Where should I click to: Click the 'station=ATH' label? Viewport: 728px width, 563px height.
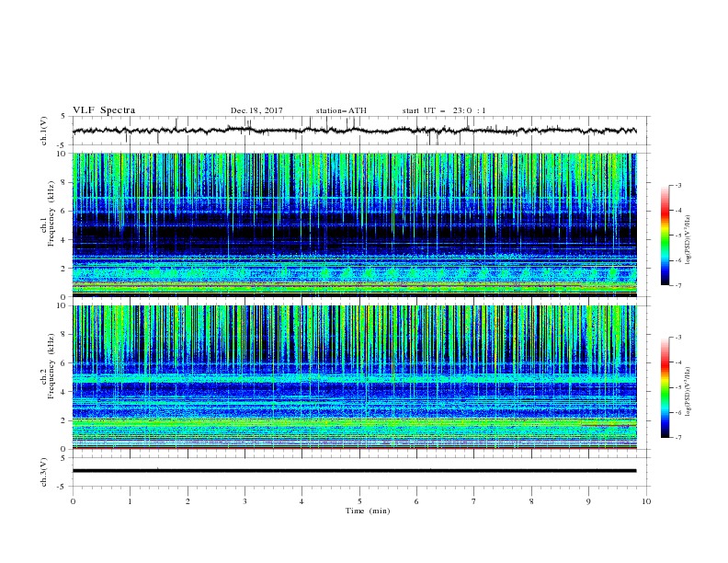[x=341, y=110]
